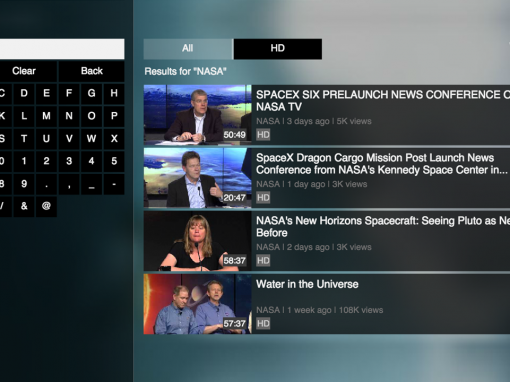Select the HD filter tab
Image resolution: width=510 pixels, height=382 pixels.
[278, 49]
